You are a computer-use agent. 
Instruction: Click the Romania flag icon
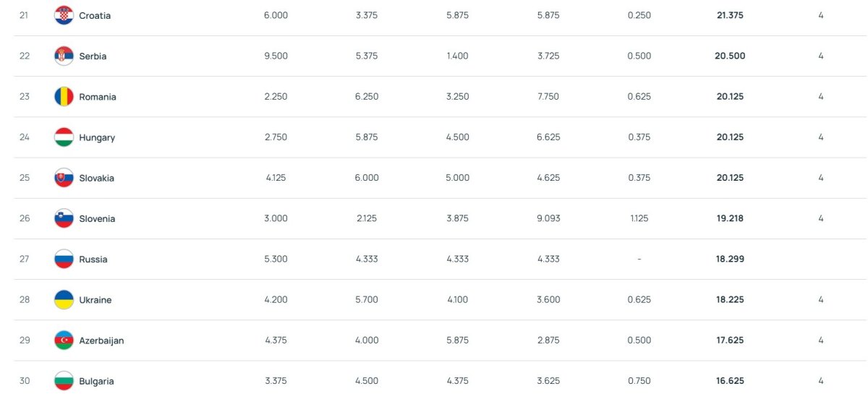pyautogui.click(x=64, y=97)
